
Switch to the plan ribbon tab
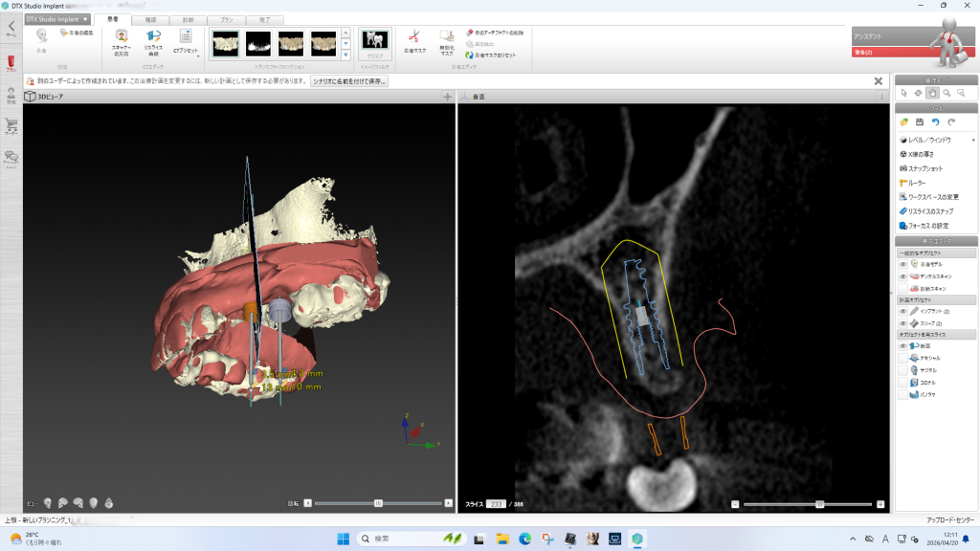[225, 19]
